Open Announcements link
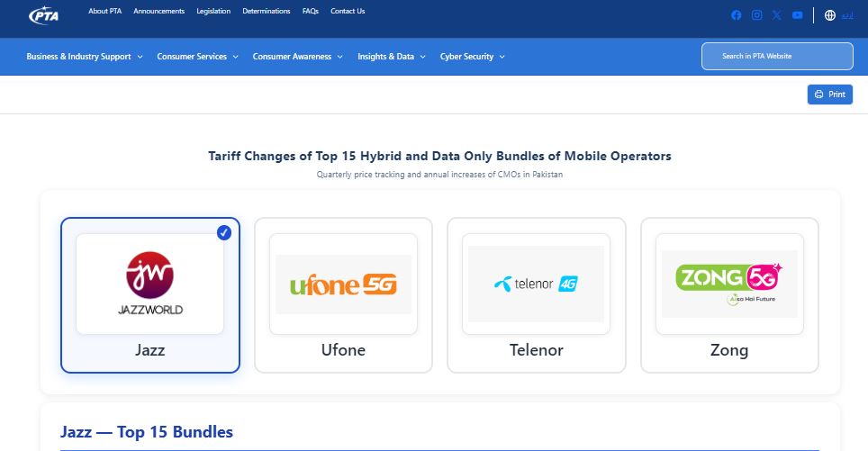The image size is (868, 451). [x=158, y=11]
